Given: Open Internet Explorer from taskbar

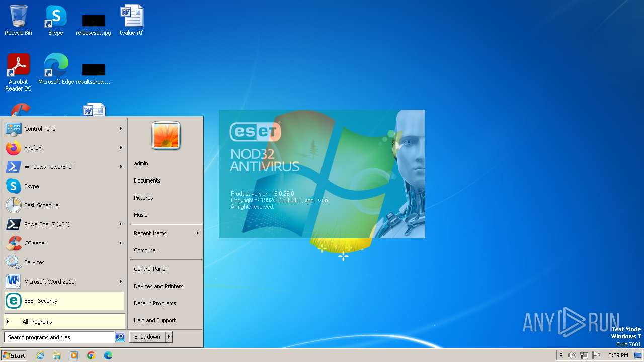Looking at the screenshot, I should (x=40, y=355).
